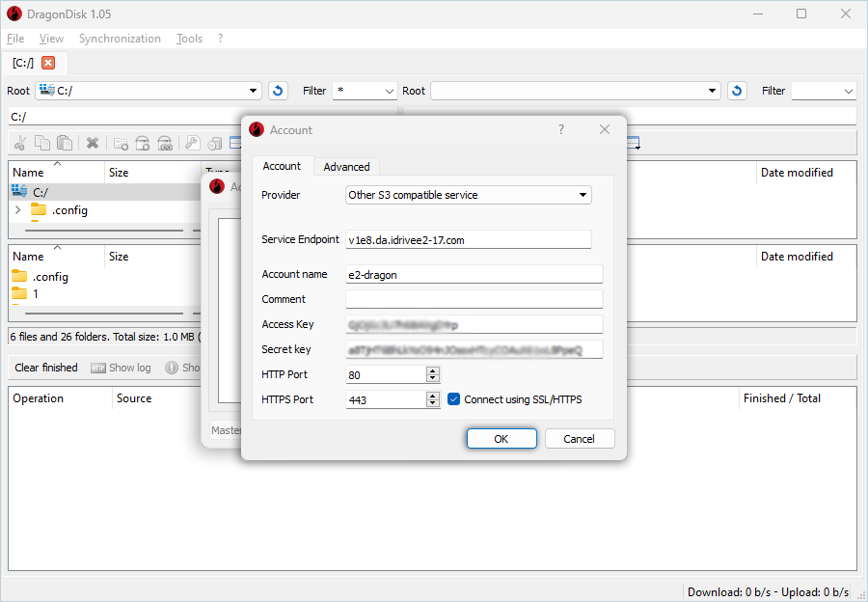868x602 pixels.
Task: Click the Download/Upload speed status text
Action: [x=768, y=592]
